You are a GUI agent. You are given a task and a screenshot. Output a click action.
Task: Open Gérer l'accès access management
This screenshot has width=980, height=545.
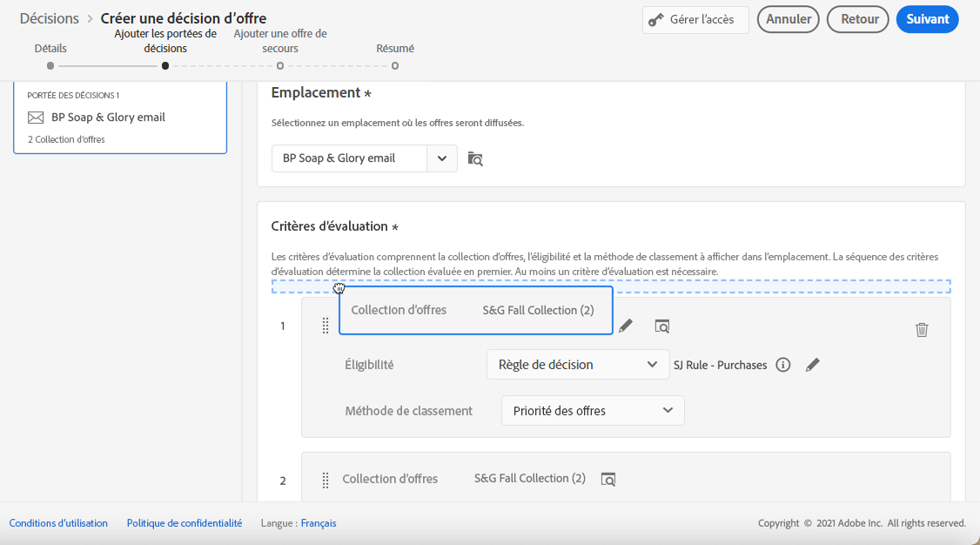tap(695, 20)
